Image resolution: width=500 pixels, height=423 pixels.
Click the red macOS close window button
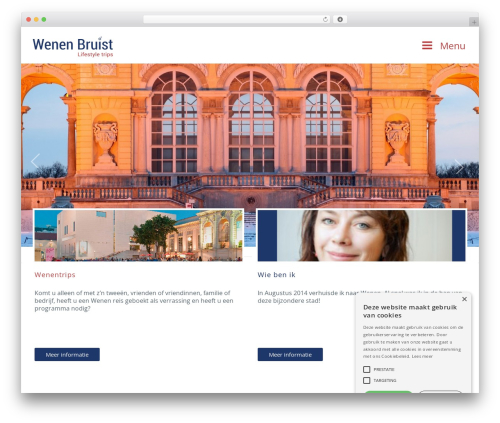coord(29,20)
